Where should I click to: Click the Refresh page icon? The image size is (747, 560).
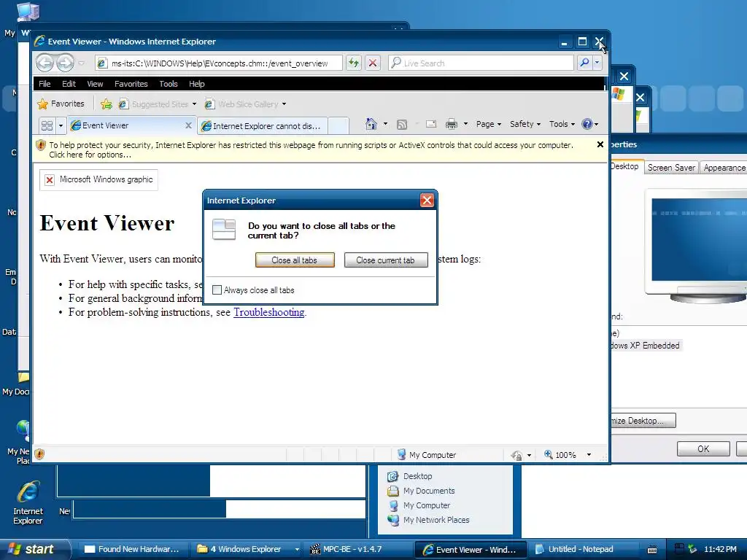click(x=354, y=63)
